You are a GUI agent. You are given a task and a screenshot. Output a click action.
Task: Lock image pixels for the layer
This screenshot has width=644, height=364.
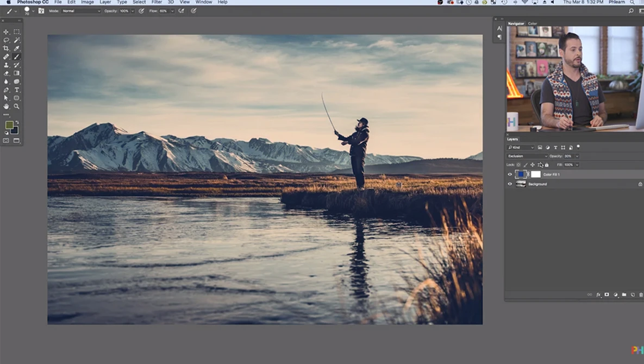[x=526, y=165]
